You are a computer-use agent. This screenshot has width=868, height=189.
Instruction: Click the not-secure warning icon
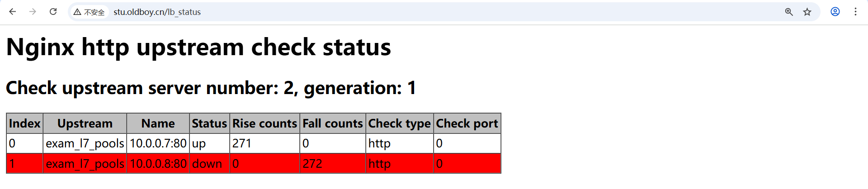point(77,12)
